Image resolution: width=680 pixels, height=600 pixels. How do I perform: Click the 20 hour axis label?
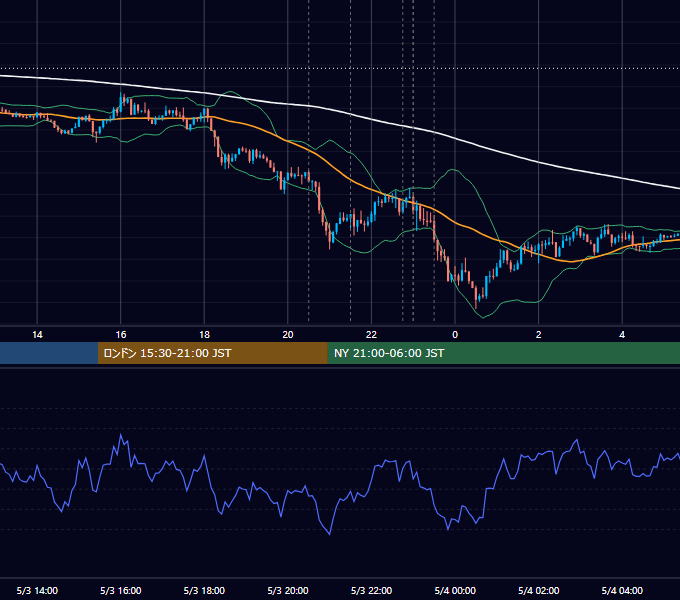(x=288, y=335)
